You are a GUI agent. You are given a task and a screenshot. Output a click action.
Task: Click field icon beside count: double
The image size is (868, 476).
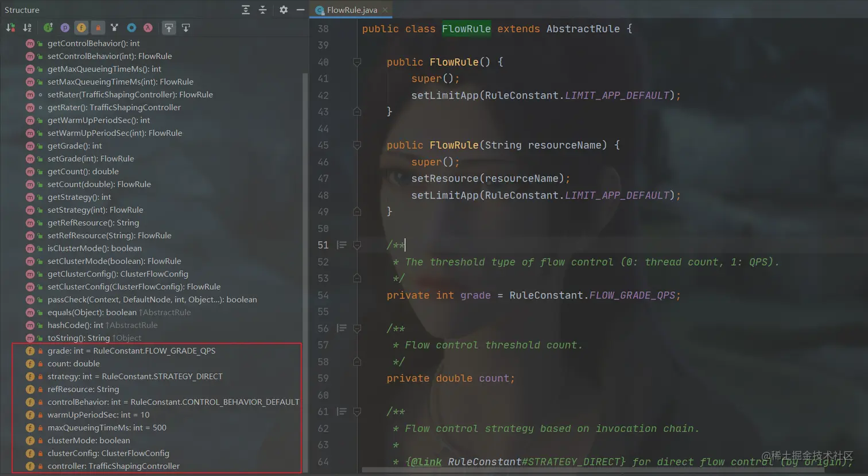30,363
